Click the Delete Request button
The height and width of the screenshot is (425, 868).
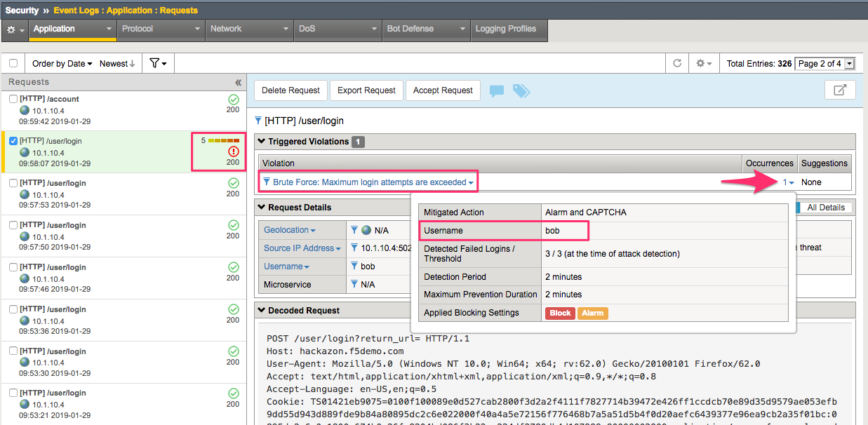(291, 90)
